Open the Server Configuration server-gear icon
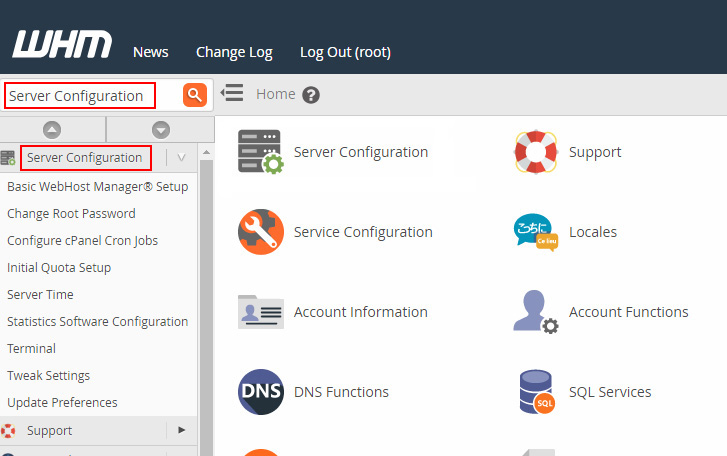Screen dimensions: 727x456 pyautogui.click(x=260, y=153)
